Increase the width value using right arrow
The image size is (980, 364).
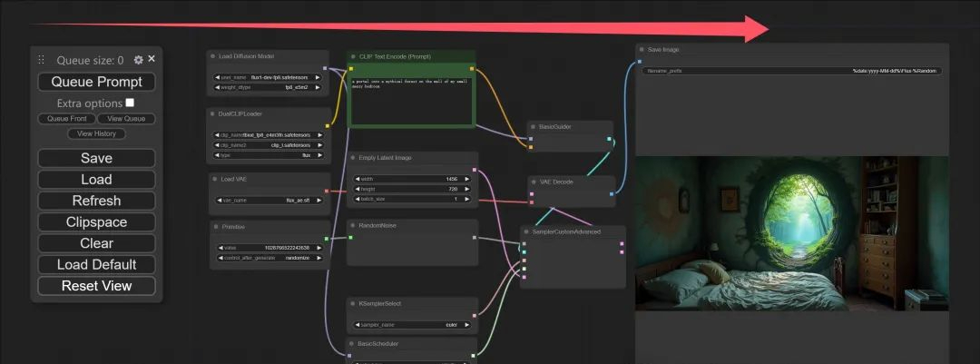coord(467,179)
